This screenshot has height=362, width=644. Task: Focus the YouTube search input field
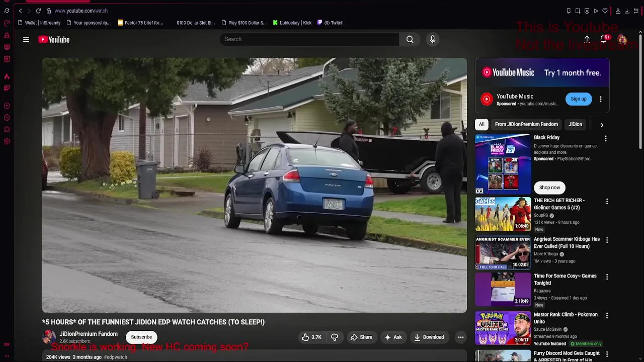pos(309,39)
